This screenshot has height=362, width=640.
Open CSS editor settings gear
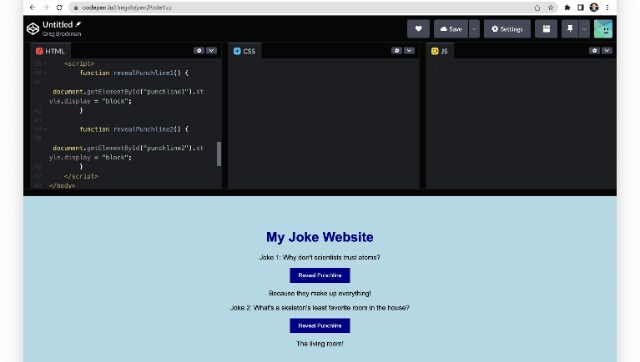[396, 51]
